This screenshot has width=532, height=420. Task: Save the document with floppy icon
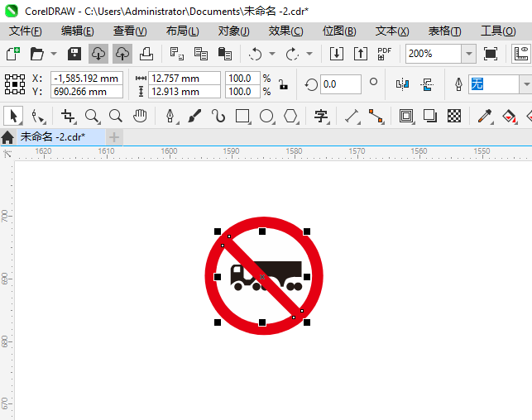pos(74,54)
